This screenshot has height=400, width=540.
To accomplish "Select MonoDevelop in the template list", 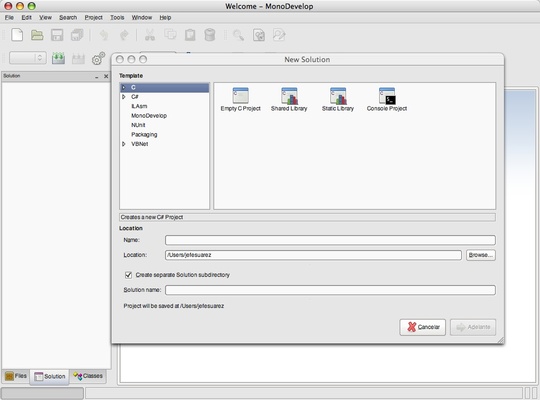I will click(x=149, y=116).
